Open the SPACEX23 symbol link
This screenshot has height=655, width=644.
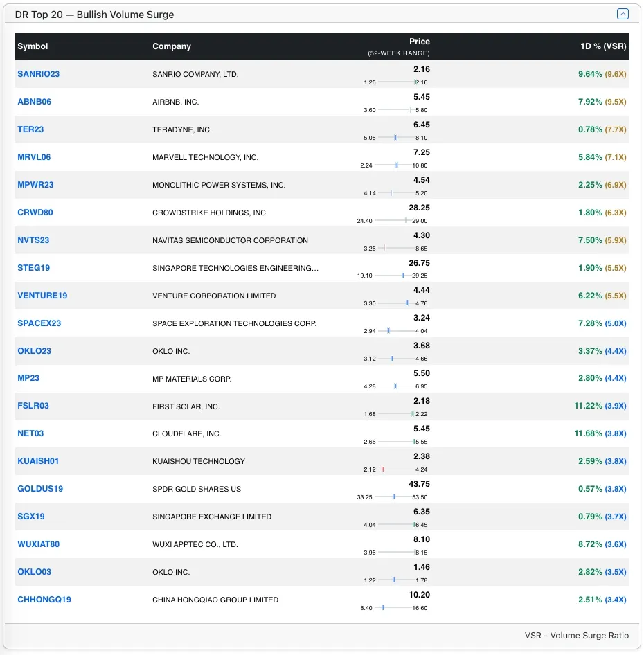pyautogui.click(x=39, y=323)
